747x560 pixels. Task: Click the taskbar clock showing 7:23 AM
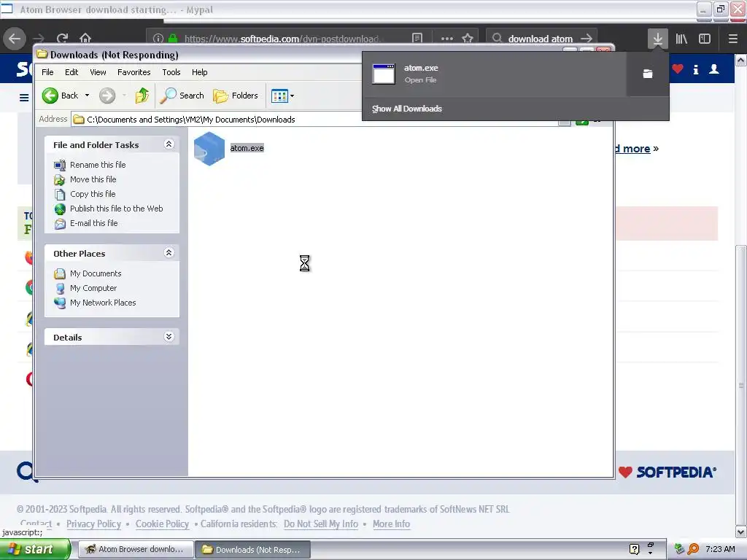pyautogui.click(x=720, y=549)
